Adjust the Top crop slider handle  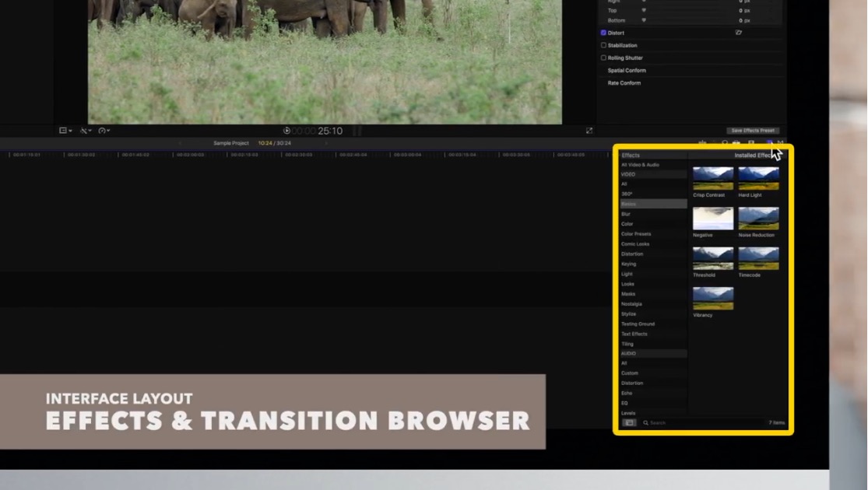(x=644, y=11)
